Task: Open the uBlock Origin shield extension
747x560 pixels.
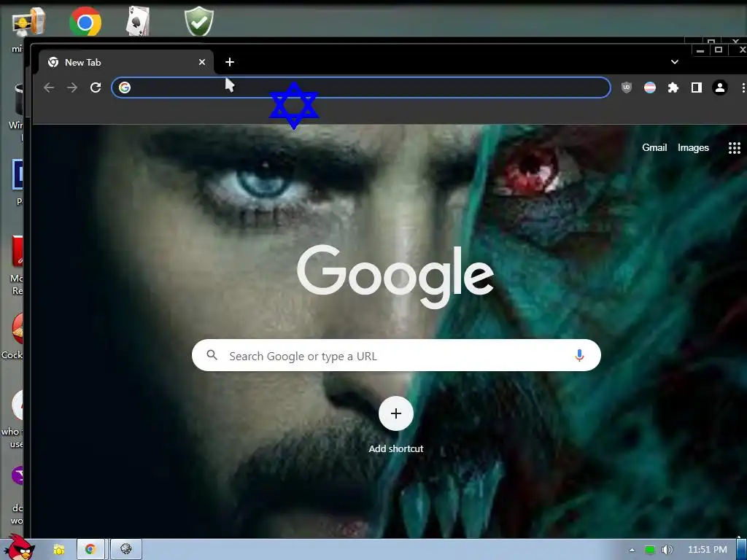Action: tap(627, 87)
